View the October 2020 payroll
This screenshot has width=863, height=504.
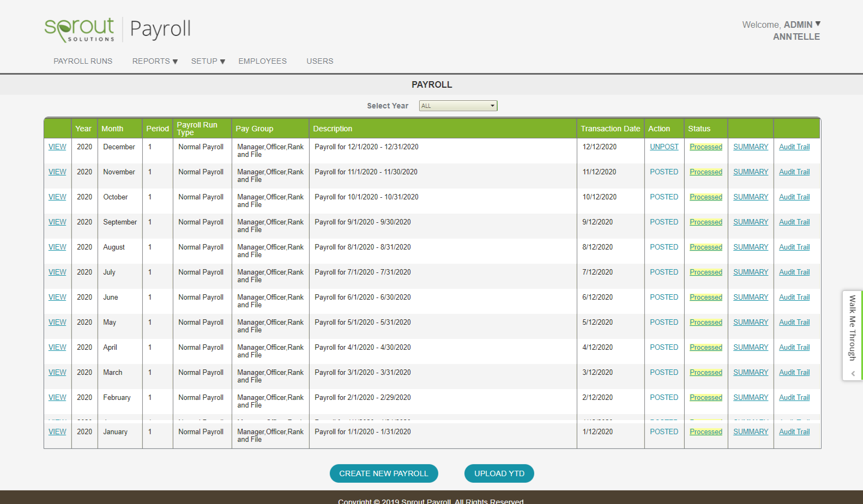click(57, 197)
